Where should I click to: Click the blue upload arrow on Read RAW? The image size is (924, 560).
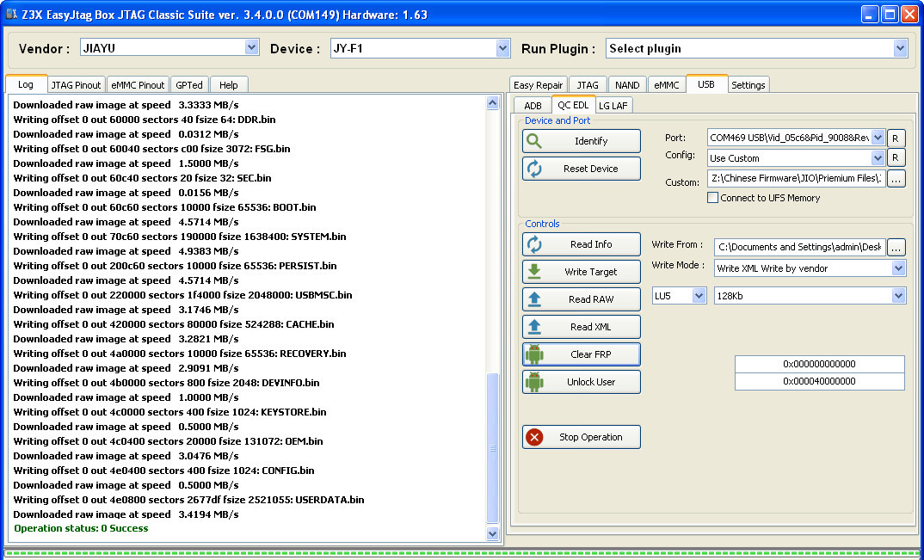pos(534,299)
